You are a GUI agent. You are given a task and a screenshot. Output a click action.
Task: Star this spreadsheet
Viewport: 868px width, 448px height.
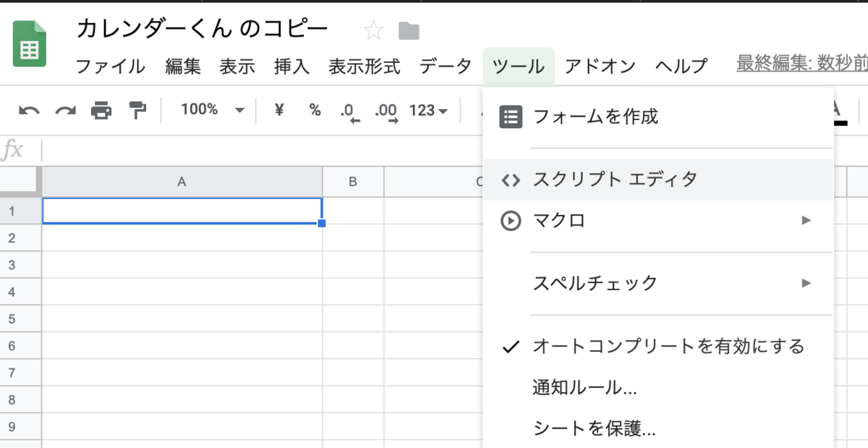[373, 30]
